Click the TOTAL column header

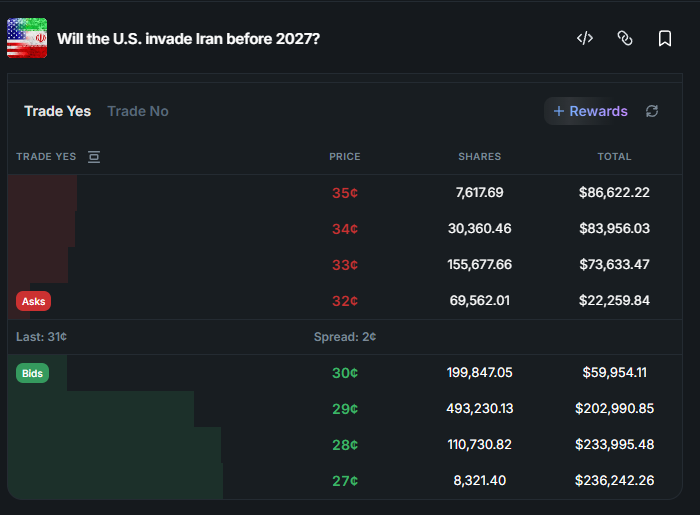point(614,157)
